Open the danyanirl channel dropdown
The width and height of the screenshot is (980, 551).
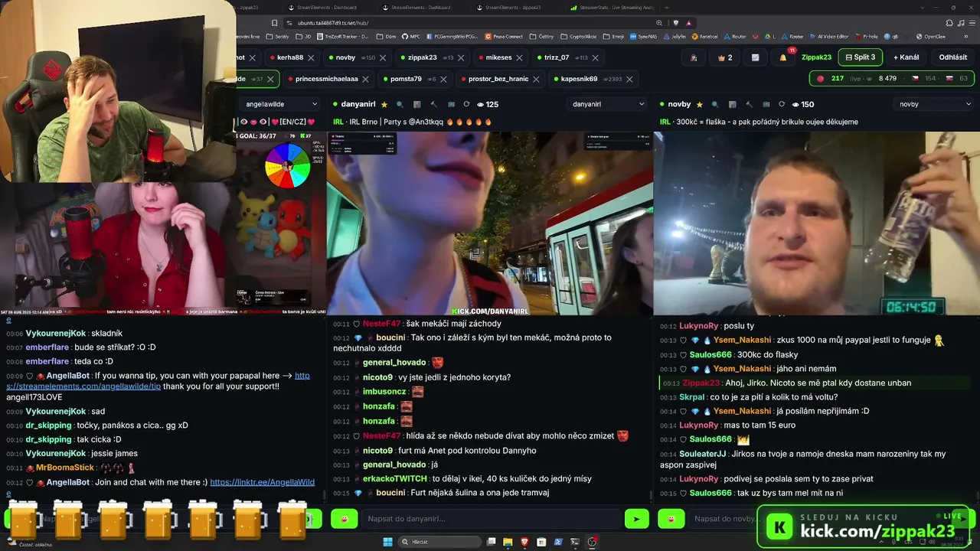coord(608,104)
